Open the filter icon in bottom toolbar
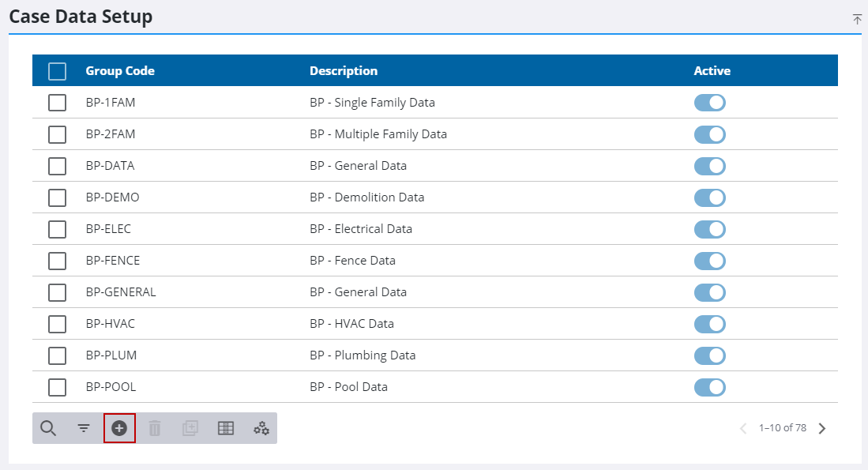The height and width of the screenshot is (470, 868). tap(84, 428)
